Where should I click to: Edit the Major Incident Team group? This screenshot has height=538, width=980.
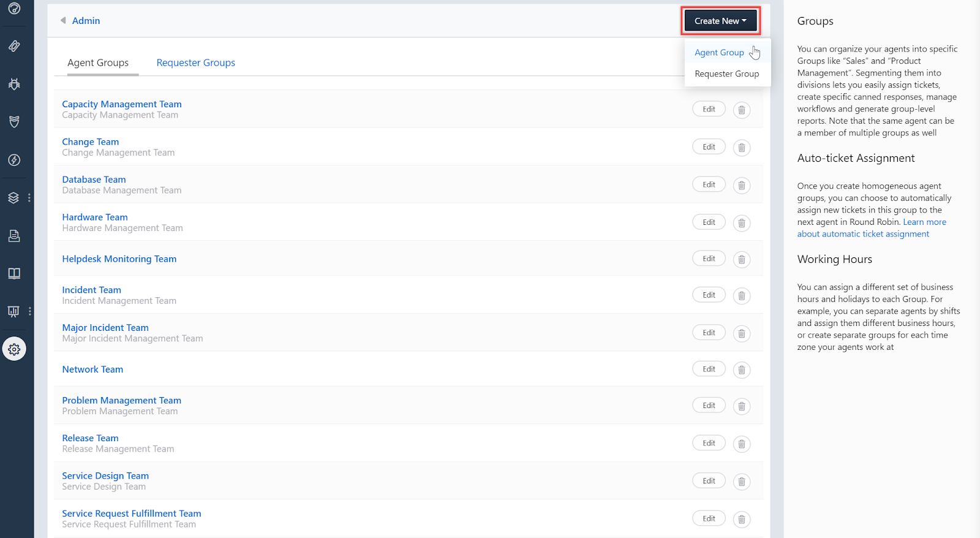point(709,333)
